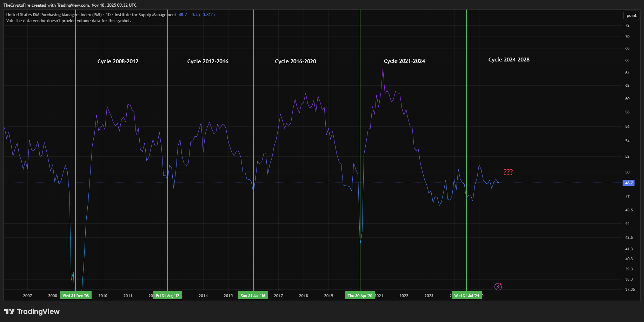Click the purple lightning boost icon
The height and width of the screenshot is (322, 644).
[498, 287]
